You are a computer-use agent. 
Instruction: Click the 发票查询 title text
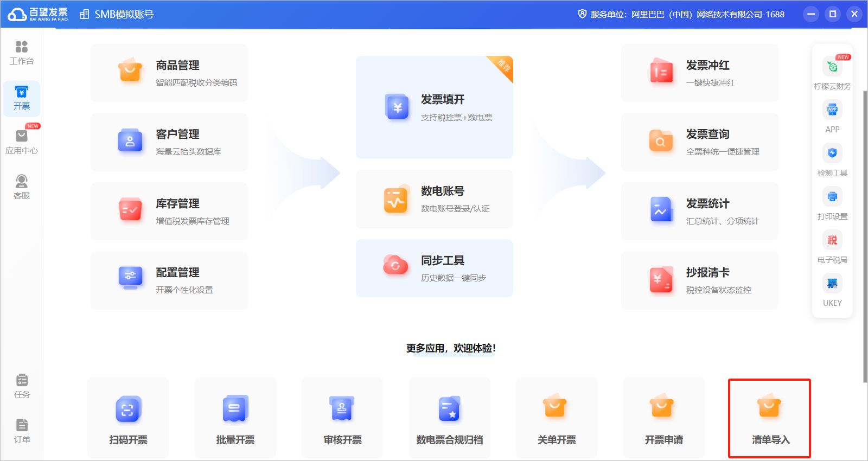coord(708,135)
